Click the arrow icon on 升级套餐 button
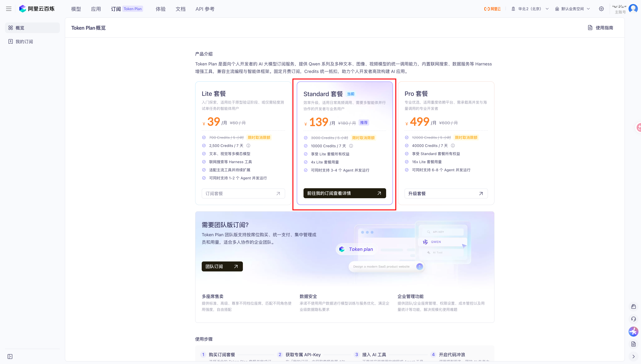This screenshot has width=641, height=364. 481,194
